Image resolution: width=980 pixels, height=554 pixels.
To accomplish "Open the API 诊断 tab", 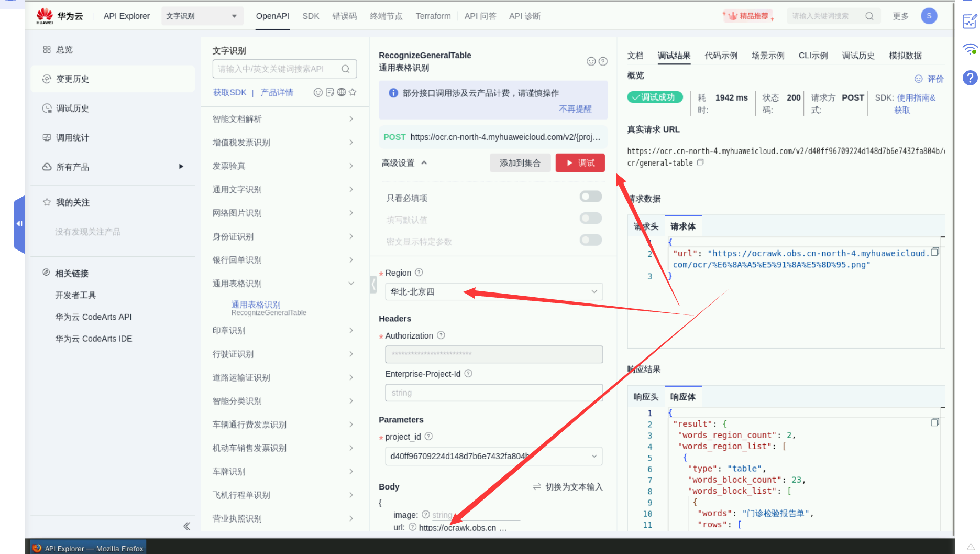I will pos(525,16).
